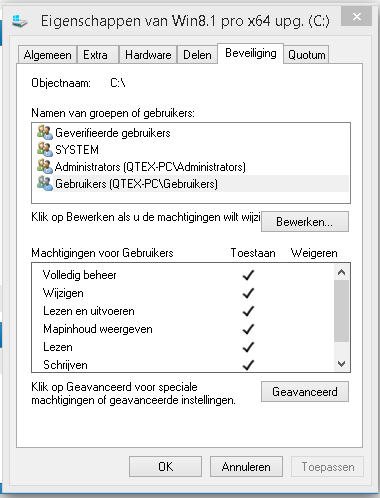
Task: Select the Geverifieerde gebruikers group icon
Action: [45, 132]
